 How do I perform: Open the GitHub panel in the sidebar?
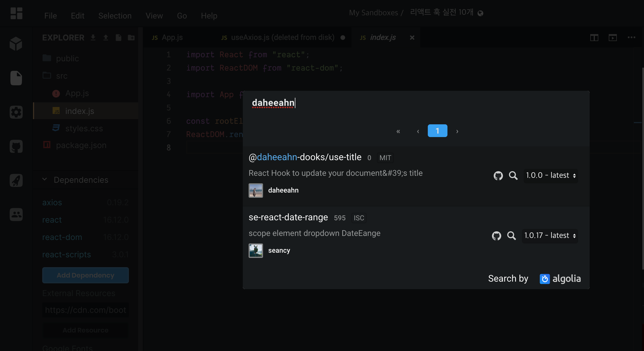tap(16, 146)
